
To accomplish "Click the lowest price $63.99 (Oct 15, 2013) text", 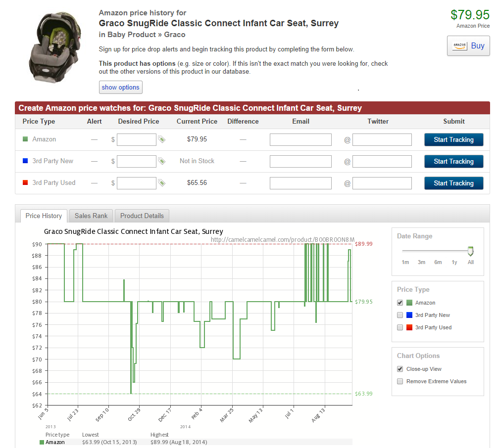I will click(x=109, y=442).
